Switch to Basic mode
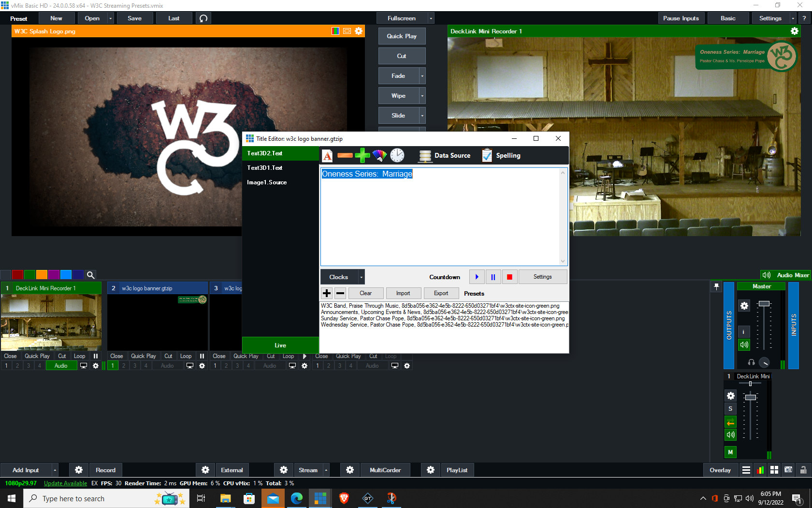Image resolution: width=812 pixels, height=508 pixels. point(728,18)
